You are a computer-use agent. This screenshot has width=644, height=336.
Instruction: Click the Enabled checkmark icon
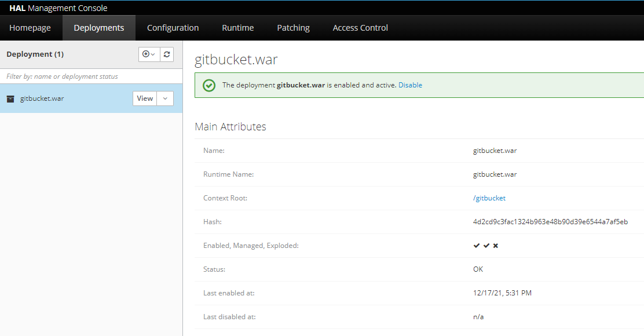[477, 246]
